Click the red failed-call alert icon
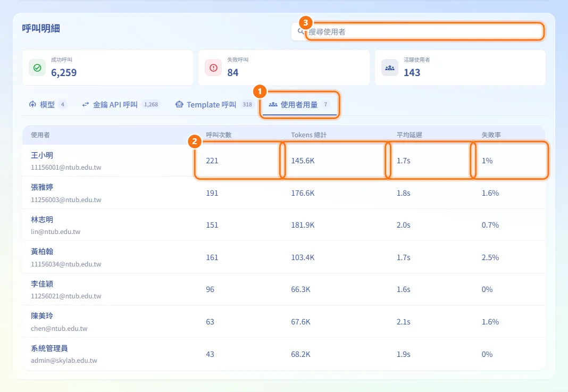Viewport: 568px width, 392px height. (213, 68)
